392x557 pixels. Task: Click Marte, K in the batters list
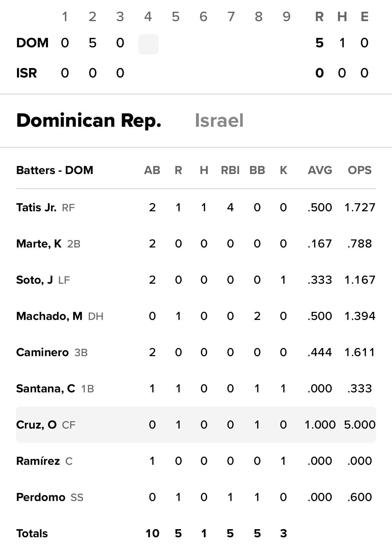coord(39,244)
